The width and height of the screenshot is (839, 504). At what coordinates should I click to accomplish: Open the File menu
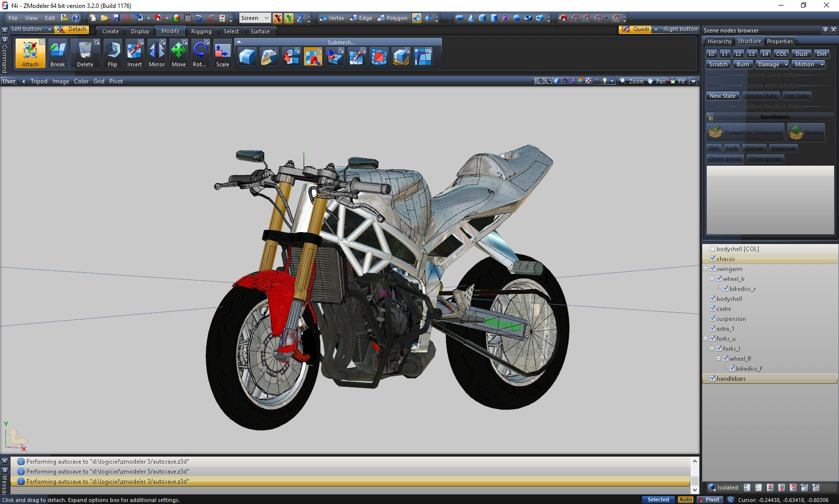point(13,18)
